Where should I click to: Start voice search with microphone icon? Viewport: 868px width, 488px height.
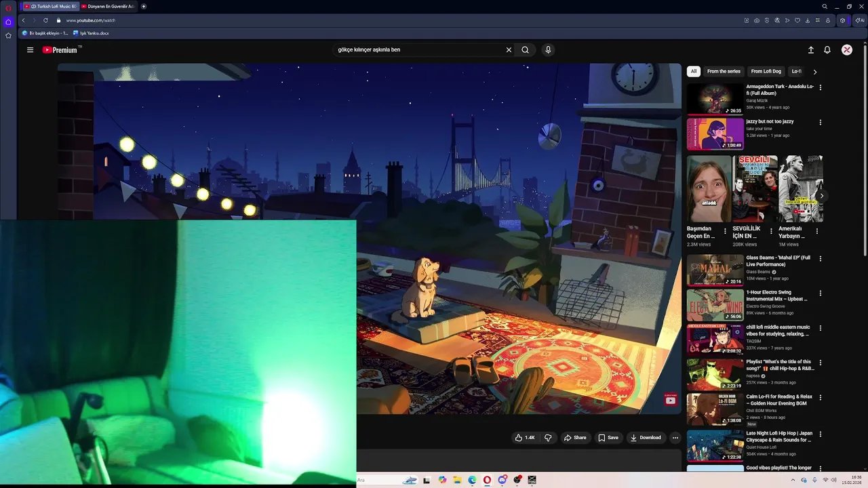tap(548, 49)
